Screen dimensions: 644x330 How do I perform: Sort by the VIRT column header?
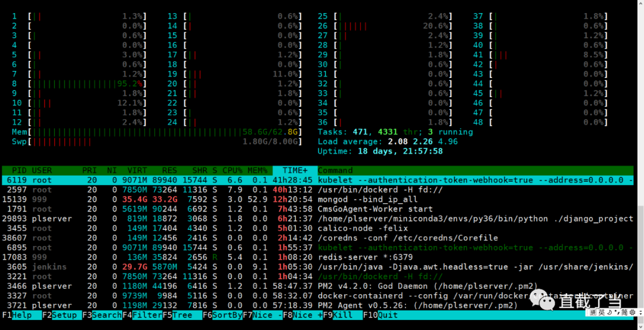[x=137, y=170]
